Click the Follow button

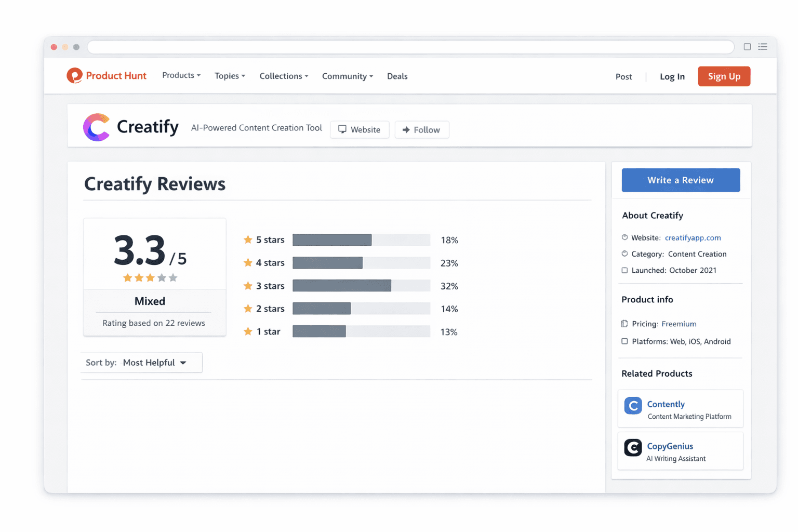click(421, 129)
